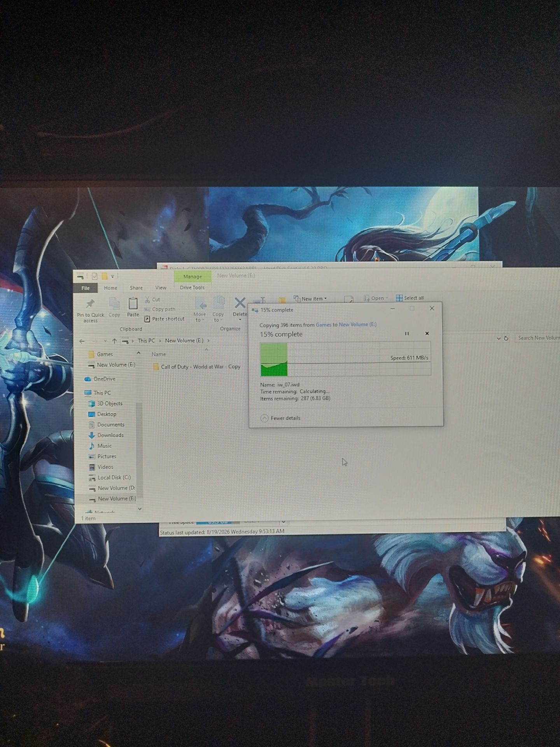
Task: Open the File tab
Action: (x=86, y=288)
